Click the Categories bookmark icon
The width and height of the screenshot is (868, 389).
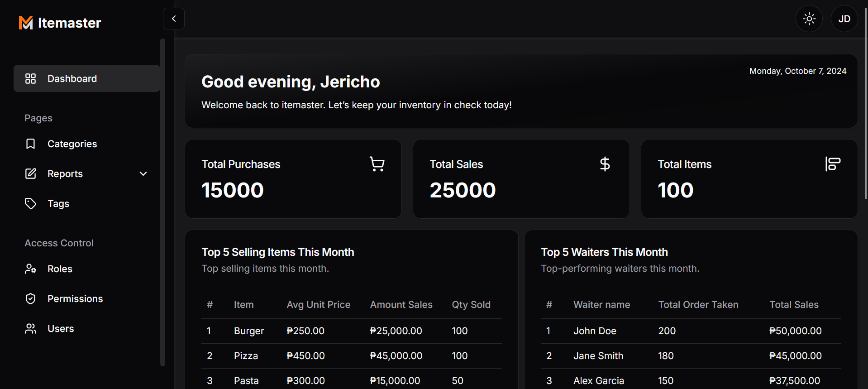pyautogui.click(x=30, y=144)
